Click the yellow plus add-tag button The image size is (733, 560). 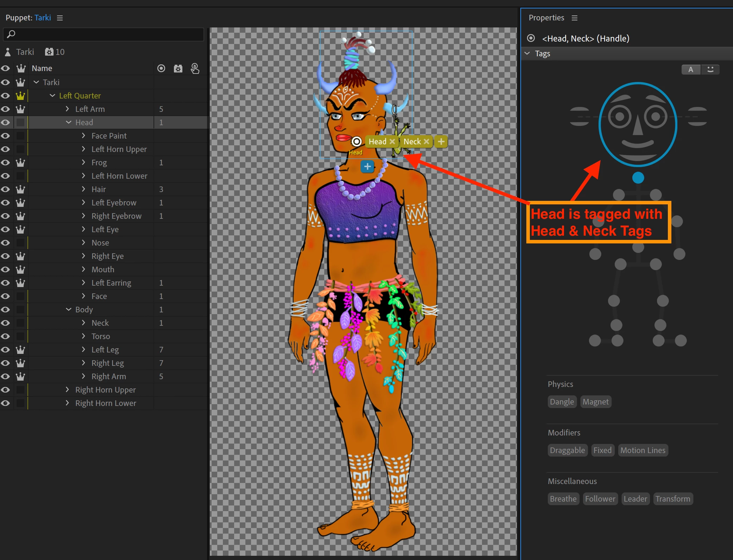pos(441,141)
